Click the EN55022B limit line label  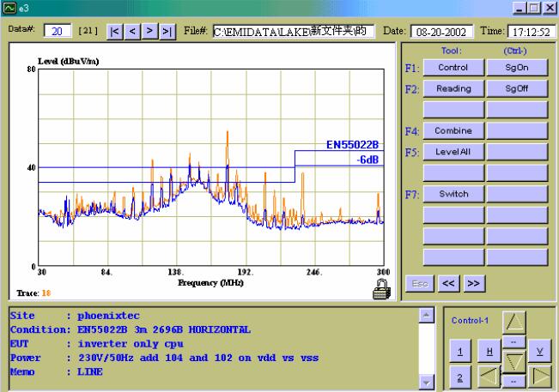pos(352,145)
